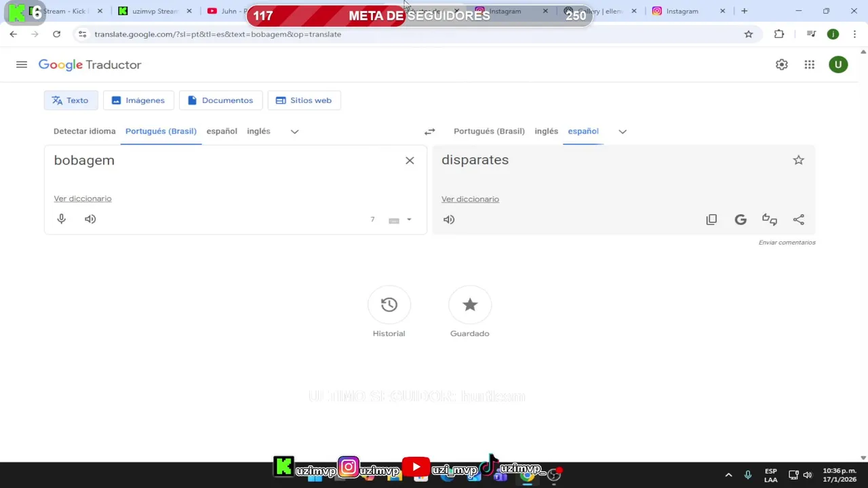Switch to Texto translation mode
This screenshot has width=868, height=488.
point(71,100)
